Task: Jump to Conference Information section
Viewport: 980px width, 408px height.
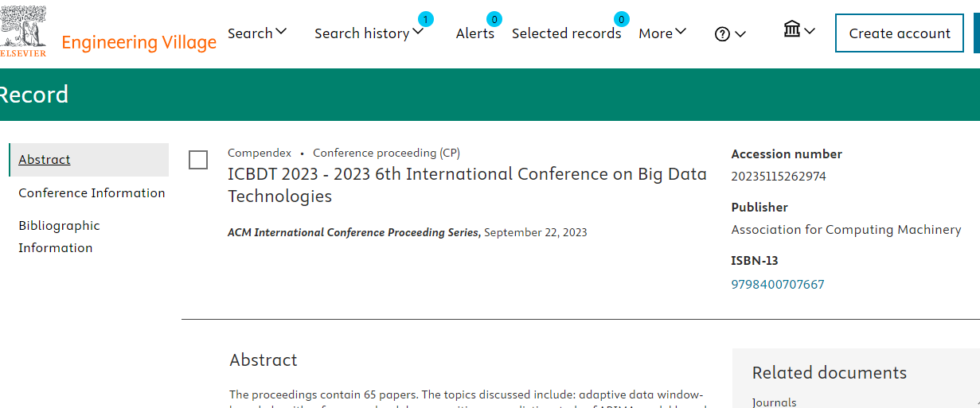Action: [92, 192]
